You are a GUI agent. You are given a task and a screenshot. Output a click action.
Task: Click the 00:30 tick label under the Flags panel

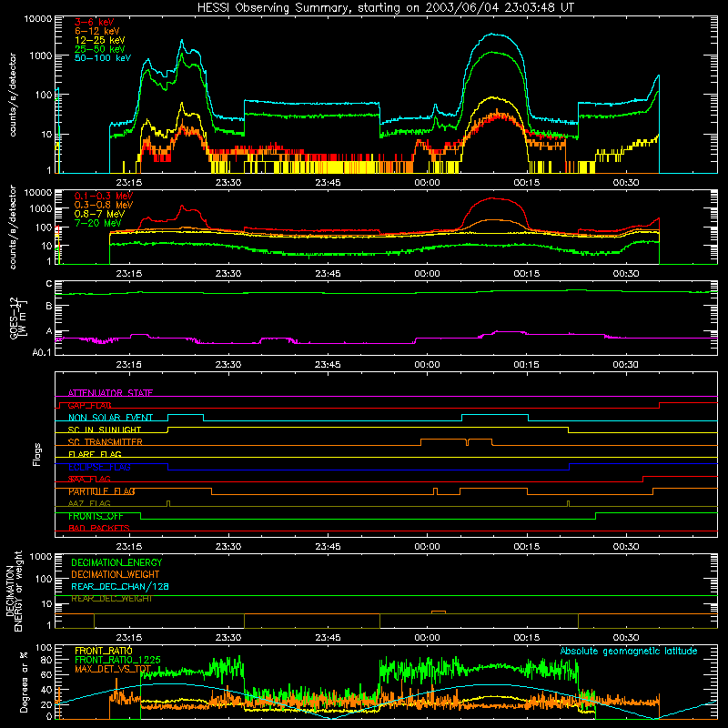coord(626,547)
